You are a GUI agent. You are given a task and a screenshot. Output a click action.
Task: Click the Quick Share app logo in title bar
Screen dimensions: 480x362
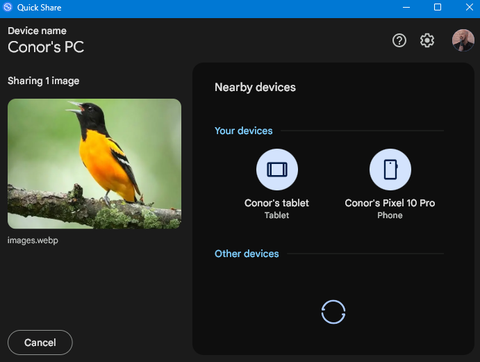(x=8, y=7)
